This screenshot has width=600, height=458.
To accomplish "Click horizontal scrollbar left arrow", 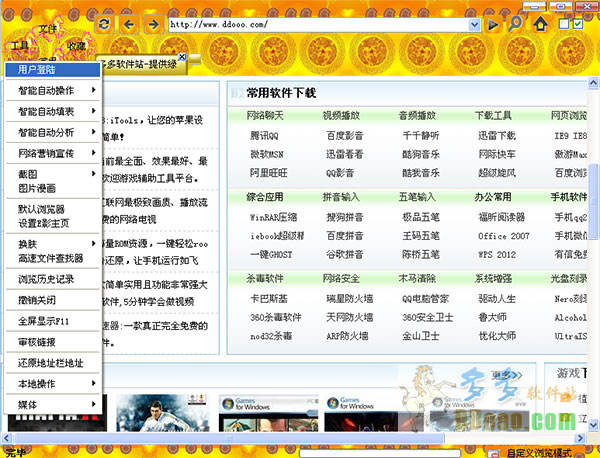I will click(6, 438).
